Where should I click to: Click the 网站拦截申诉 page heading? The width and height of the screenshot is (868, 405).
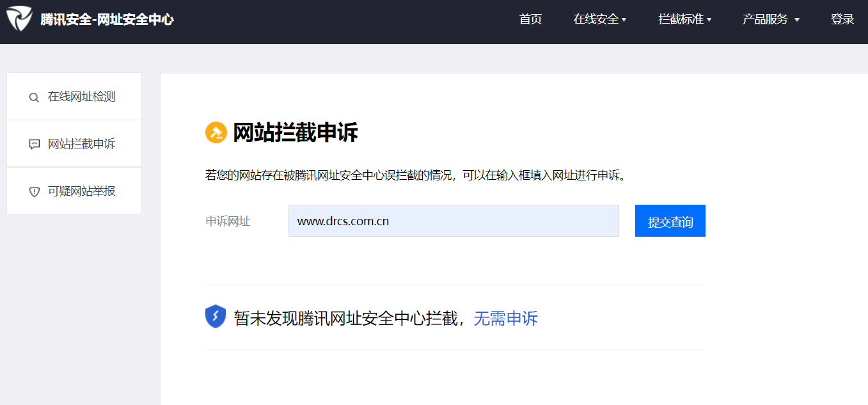pos(296,132)
